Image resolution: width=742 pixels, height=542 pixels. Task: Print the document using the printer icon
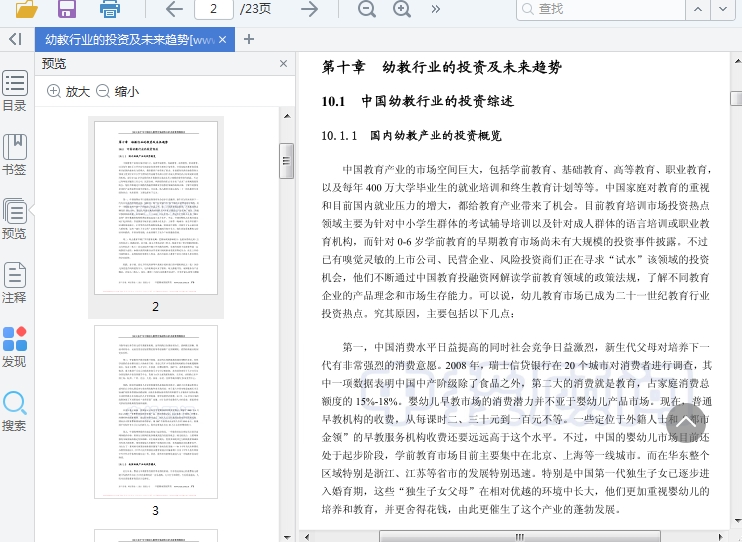pos(110,9)
